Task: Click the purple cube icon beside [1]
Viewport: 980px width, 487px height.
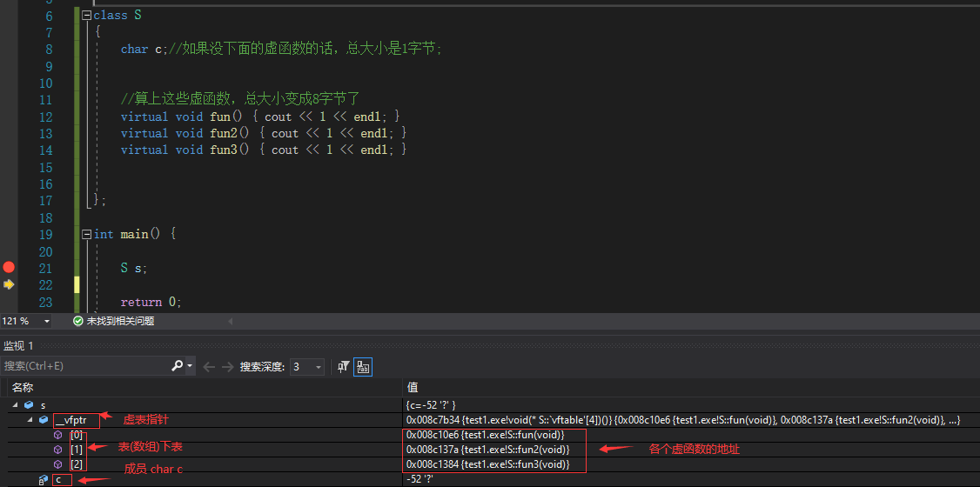Action: coord(58,450)
